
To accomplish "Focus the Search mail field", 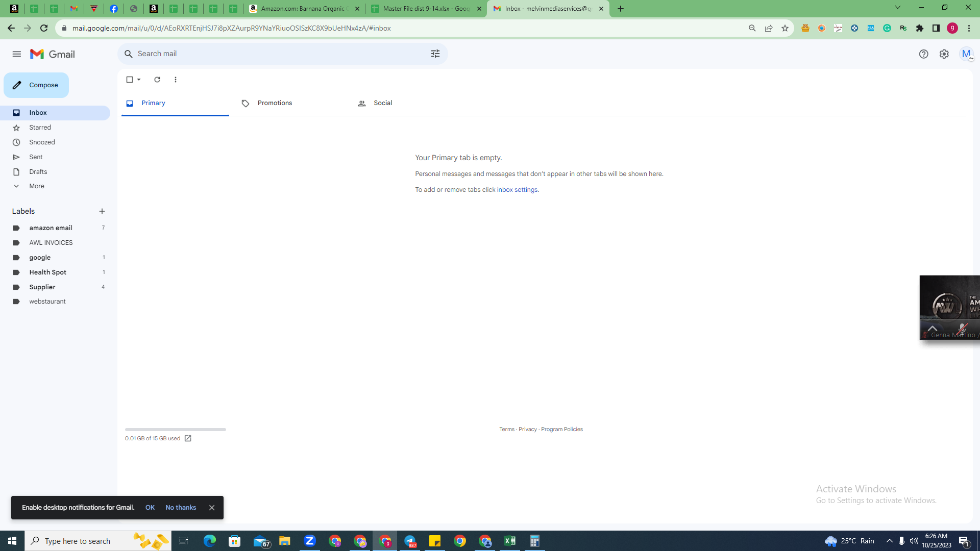I will click(x=282, y=54).
